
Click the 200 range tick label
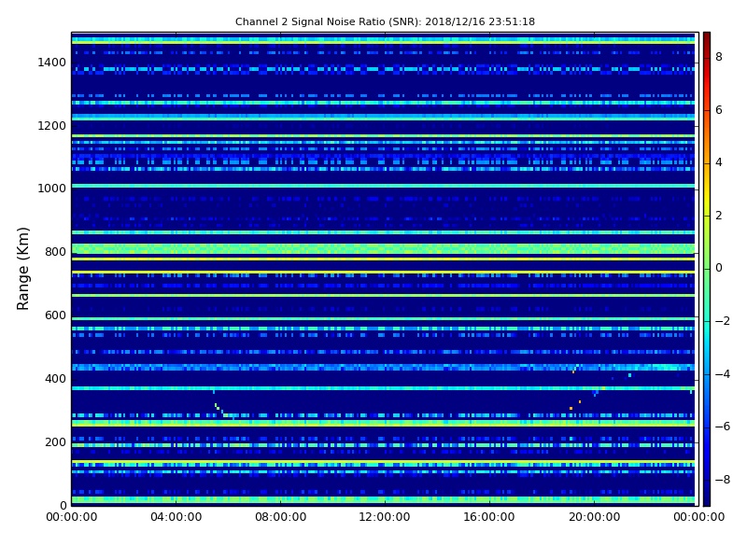[x=55, y=441]
